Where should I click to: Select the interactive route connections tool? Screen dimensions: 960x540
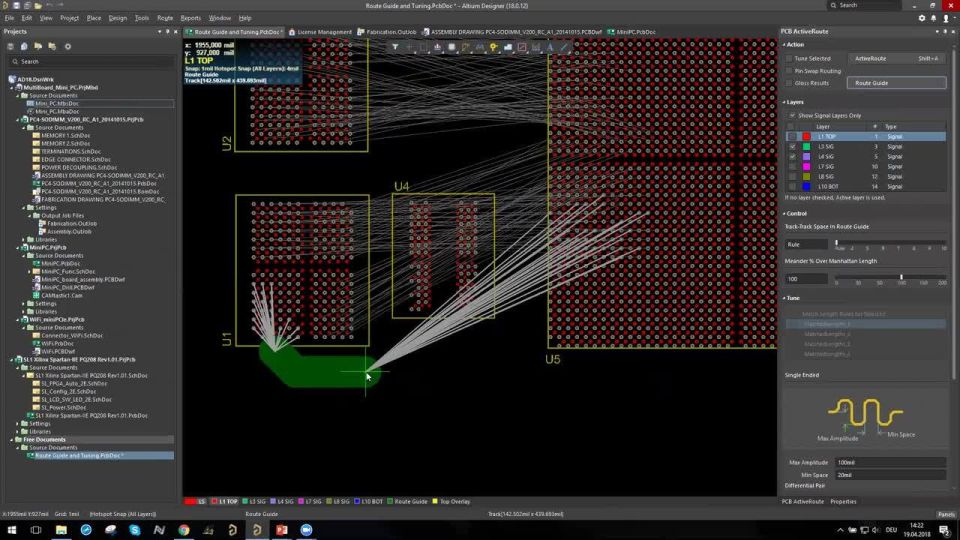click(465, 47)
